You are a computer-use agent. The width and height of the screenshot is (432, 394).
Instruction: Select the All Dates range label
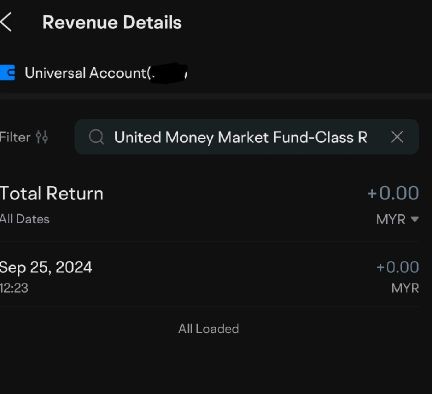[x=25, y=219]
